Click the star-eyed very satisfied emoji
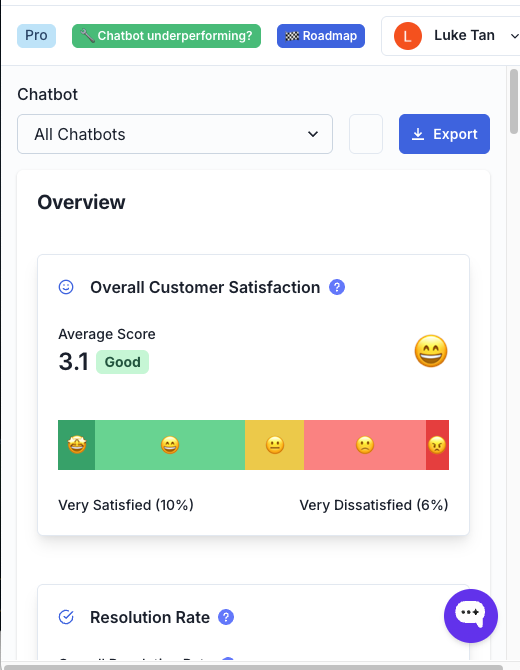The width and height of the screenshot is (520, 670). coord(77,445)
